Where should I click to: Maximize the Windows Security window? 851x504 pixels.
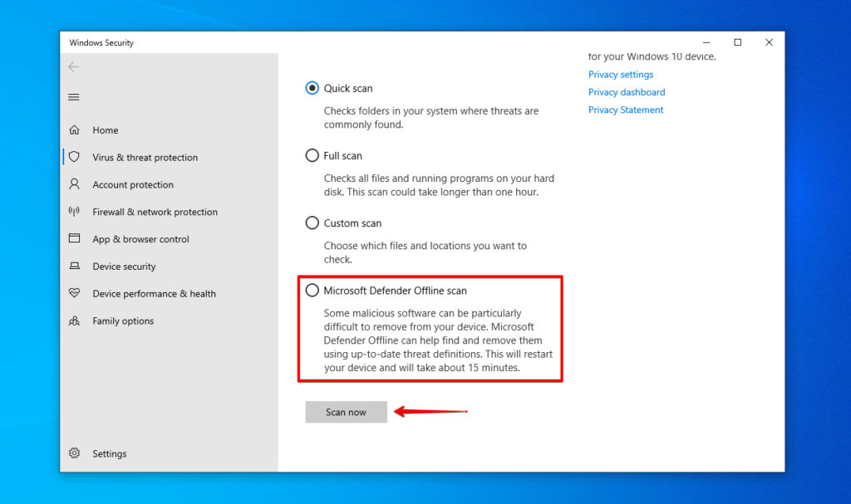(x=737, y=42)
